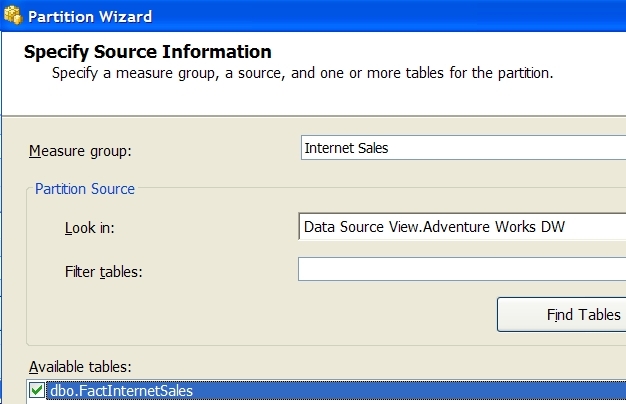Click the Available tables label
Screen dimensions: 626x404
point(80,367)
